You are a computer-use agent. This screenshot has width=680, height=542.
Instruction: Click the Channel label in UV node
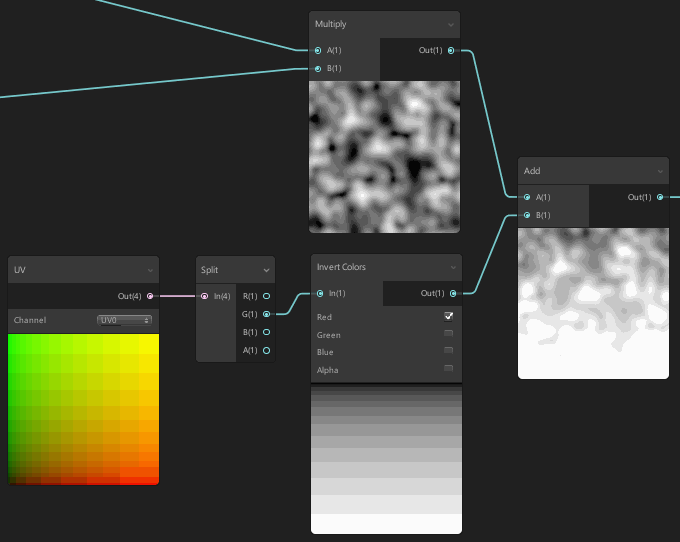[x=29, y=320]
